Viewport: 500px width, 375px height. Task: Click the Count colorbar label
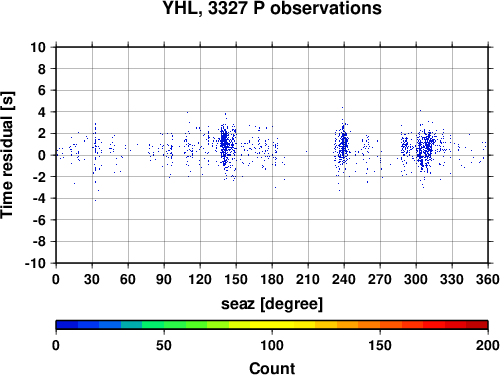coord(272,369)
